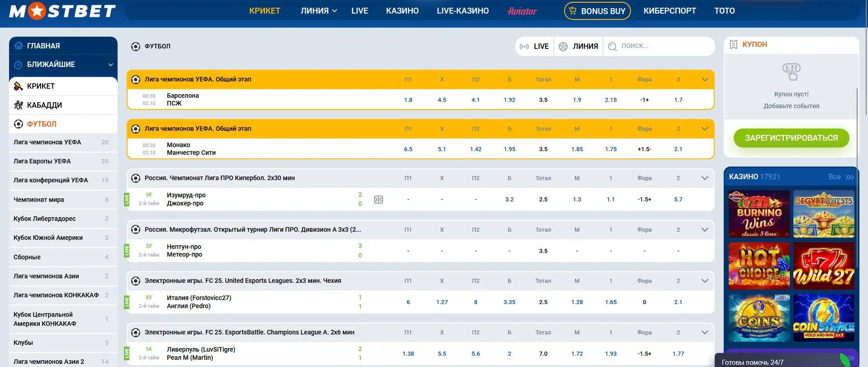
Task: Open the КАЗИНО menu item
Action: pyautogui.click(x=402, y=11)
